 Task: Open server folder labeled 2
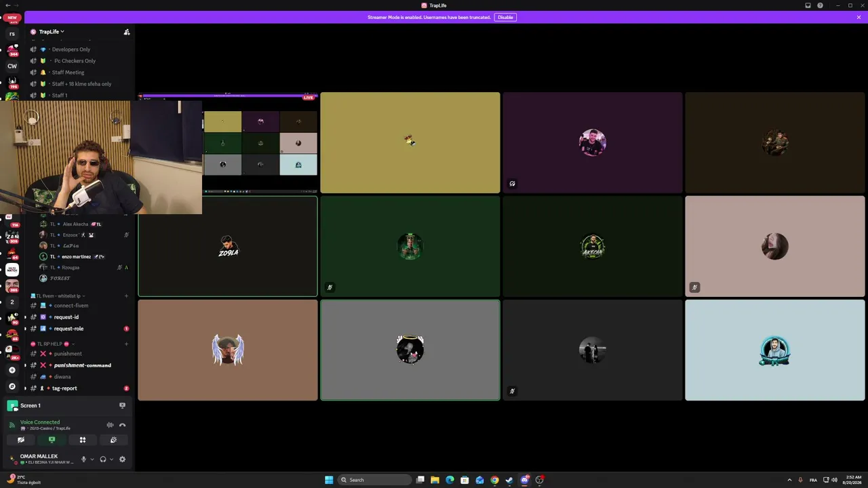[12, 302]
